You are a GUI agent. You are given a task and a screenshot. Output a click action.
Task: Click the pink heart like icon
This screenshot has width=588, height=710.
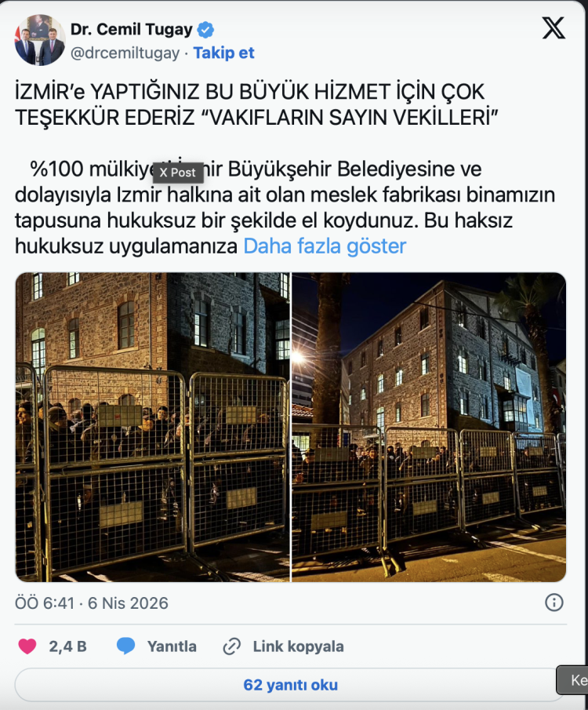click(27, 646)
